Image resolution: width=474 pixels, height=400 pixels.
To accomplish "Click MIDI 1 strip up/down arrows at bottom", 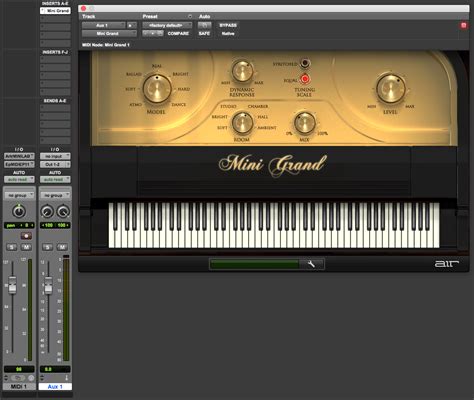I will click(x=6, y=378).
